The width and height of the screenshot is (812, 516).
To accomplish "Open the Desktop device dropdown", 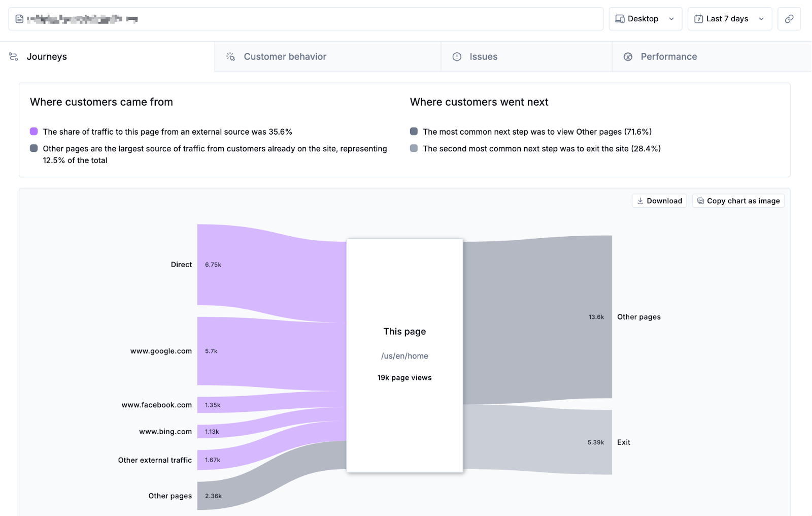I will coord(672,18).
